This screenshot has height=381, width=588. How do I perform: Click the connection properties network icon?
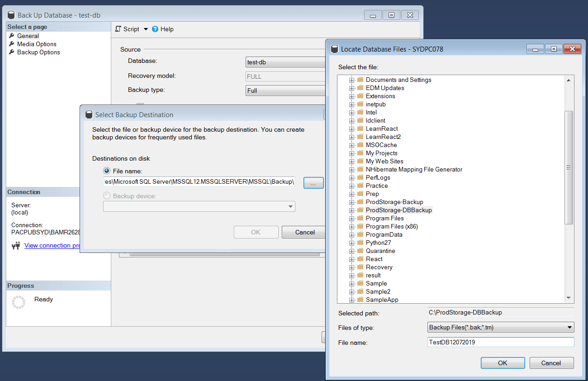point(16,246)
